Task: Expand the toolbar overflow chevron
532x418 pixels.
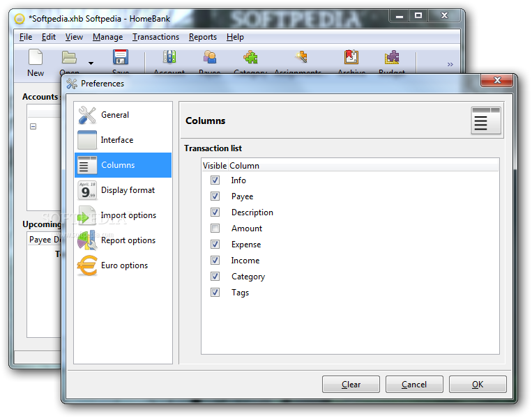Action: (x=450, y=64)
